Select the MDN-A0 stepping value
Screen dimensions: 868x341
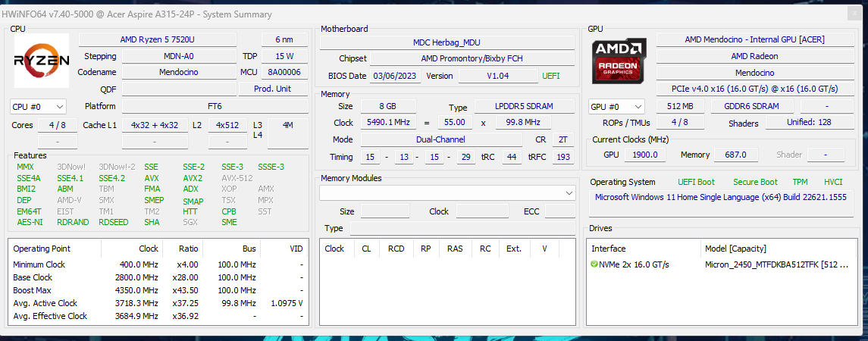pos(179,56)
